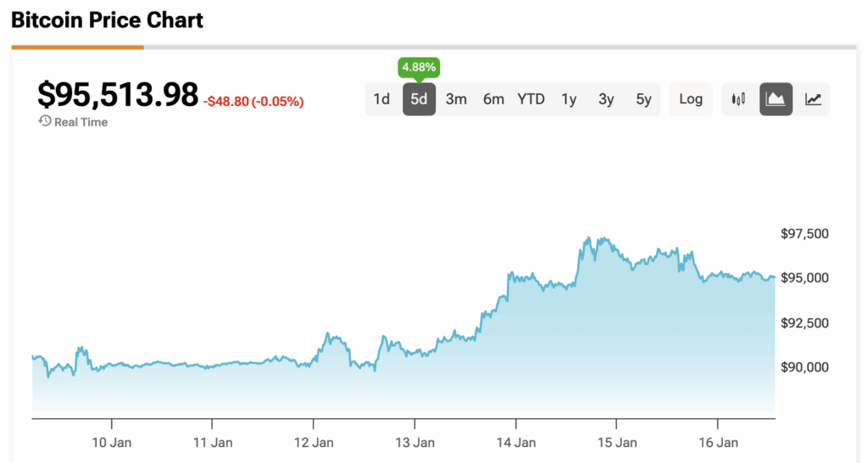Image resolution: width=868 pixels, height=463 pixels.
Task: Select the area chart view icon
Action: pos(776,99)
